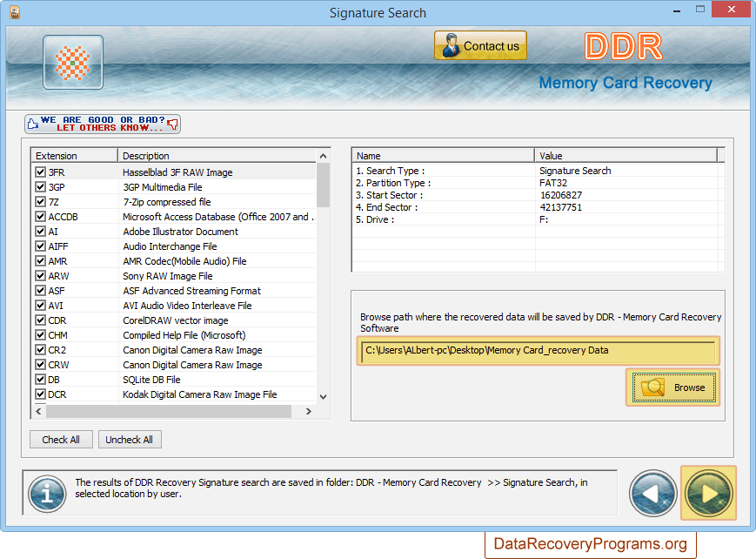Viewport: 756px width, 559px height.
Task: Click the window title bar app icon
Action: click(15, 12)
